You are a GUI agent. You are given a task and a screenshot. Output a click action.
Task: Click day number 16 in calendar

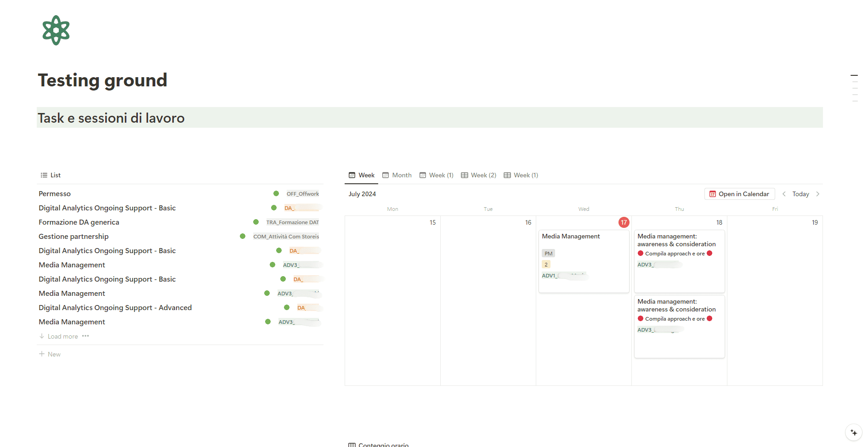(x=528, y=222)
